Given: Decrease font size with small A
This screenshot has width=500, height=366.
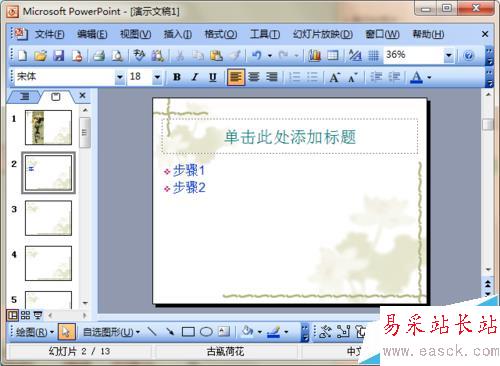Looking at the screenshot, I should tap(353, 77).
